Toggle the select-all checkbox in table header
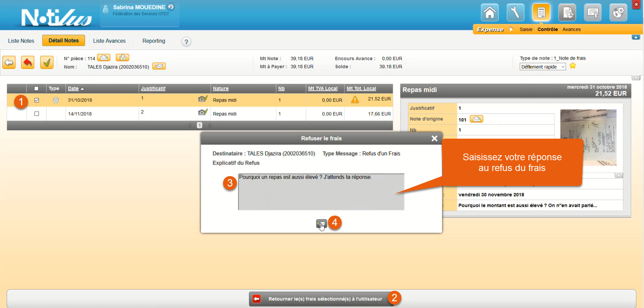Viewport: 644px width, 308px height. click(x=36, y=89)
